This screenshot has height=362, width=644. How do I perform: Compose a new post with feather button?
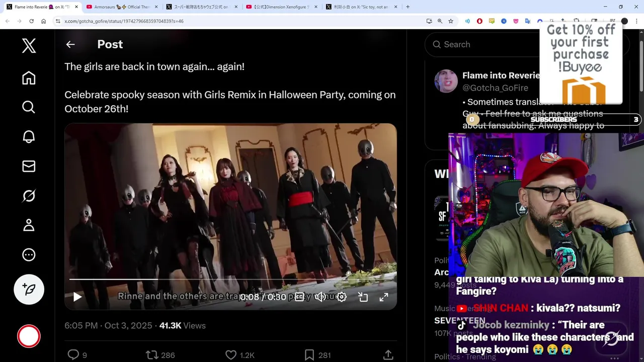pos(29,289)
